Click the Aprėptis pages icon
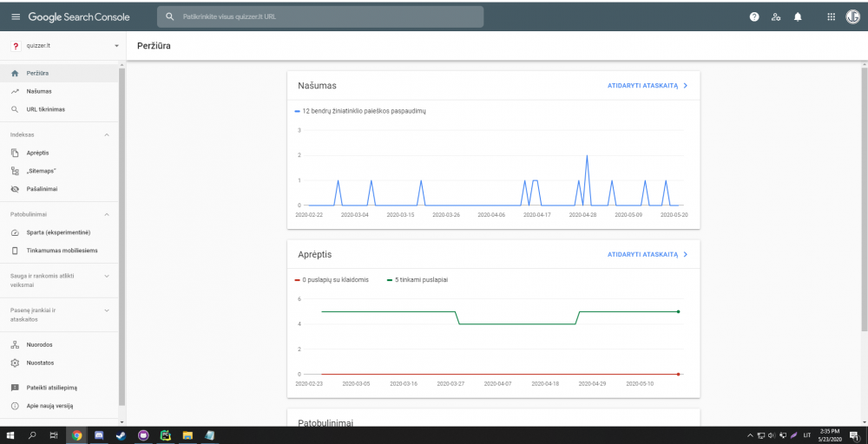 [x=16, y=153]
